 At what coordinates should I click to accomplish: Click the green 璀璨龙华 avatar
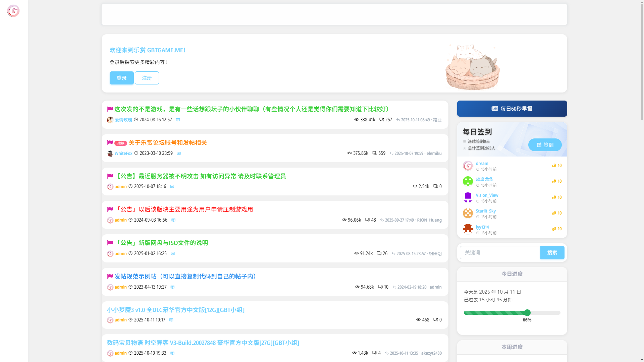tap(468, 181)
